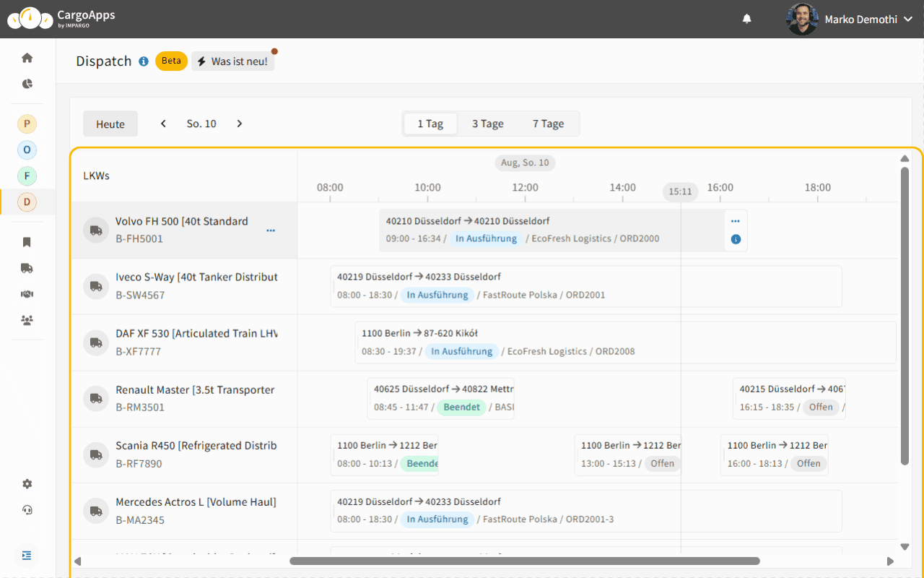Click the Heute button
Viewport: 924px width, 578px height.
(x=110, y=124)
